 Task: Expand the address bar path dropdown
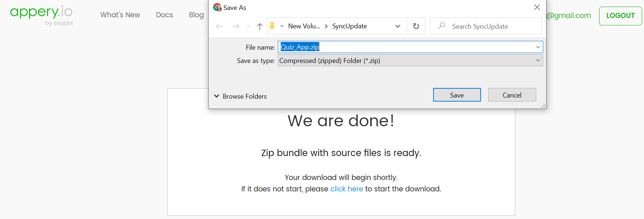pyautogui.click(x=398, y=26)
